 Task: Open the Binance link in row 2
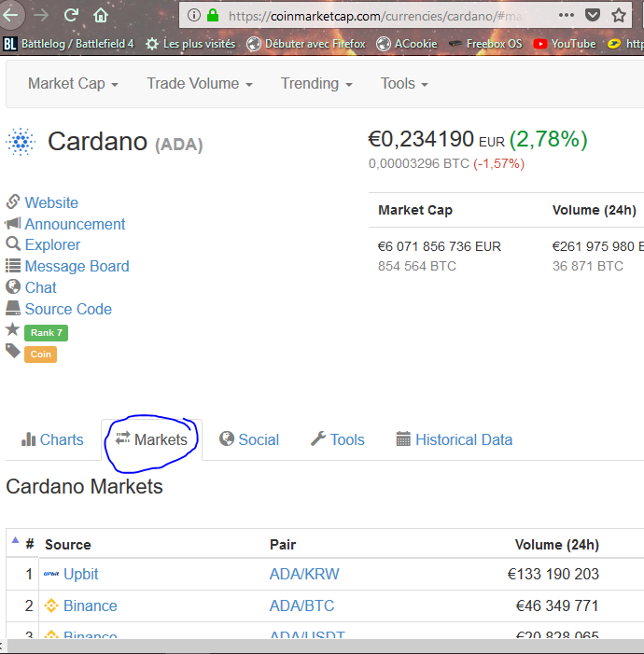[91, 605]
